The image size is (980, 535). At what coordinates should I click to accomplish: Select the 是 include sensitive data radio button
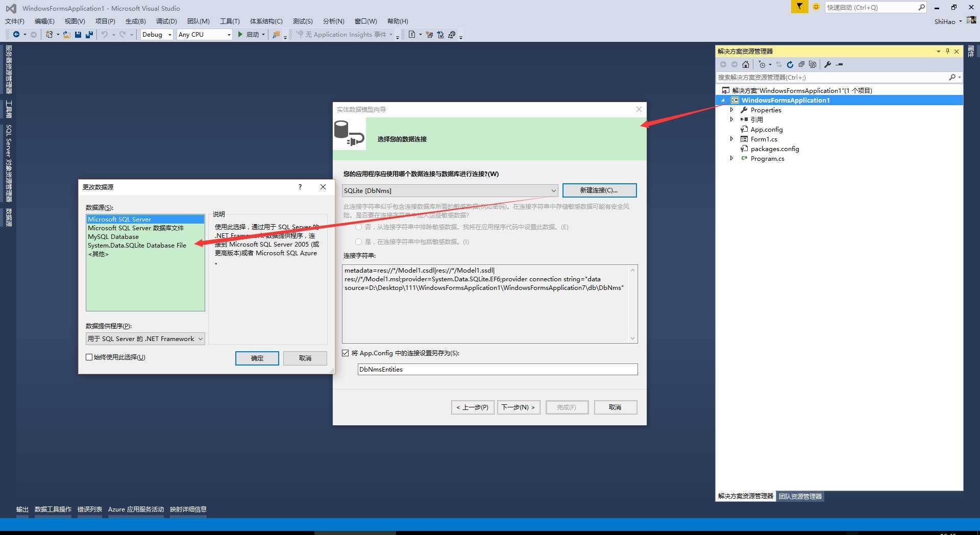pos(358,242)
